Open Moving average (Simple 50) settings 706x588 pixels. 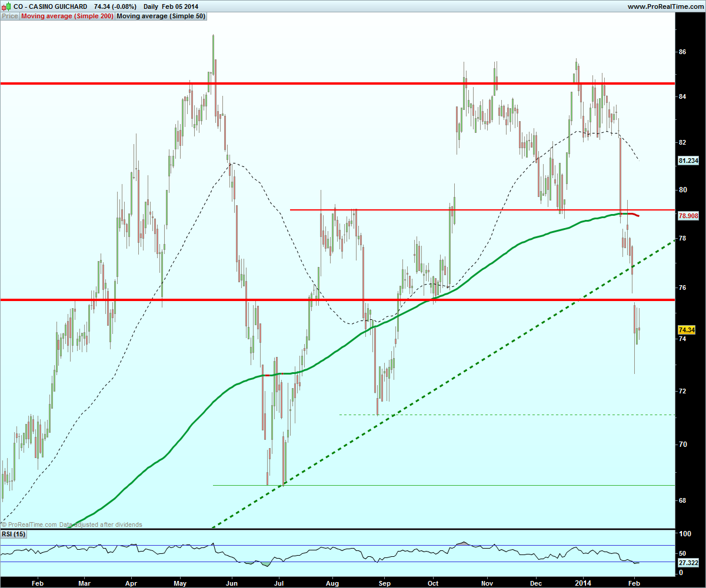161,16
